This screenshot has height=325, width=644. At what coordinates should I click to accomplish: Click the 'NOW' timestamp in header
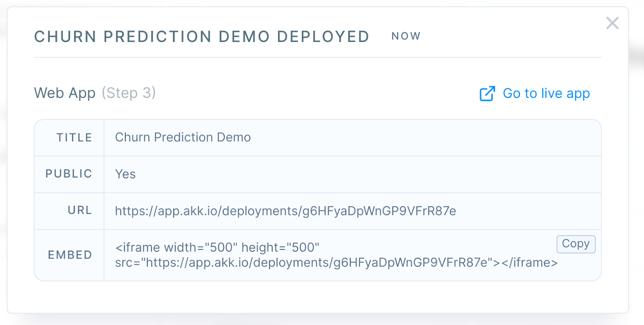click(x=406, y=36)
